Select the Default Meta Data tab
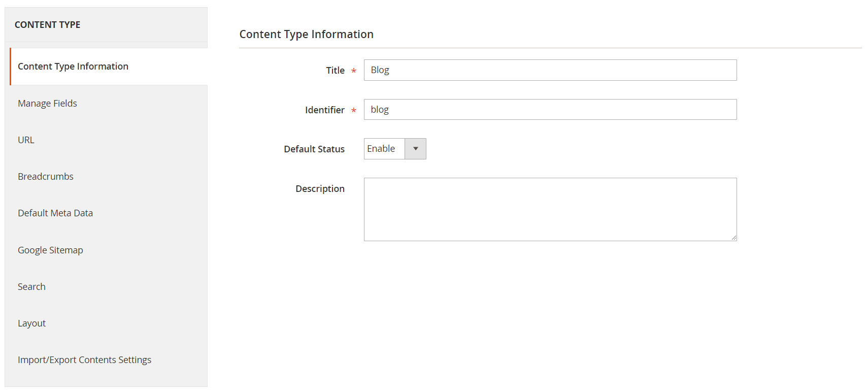 (55, 213)
